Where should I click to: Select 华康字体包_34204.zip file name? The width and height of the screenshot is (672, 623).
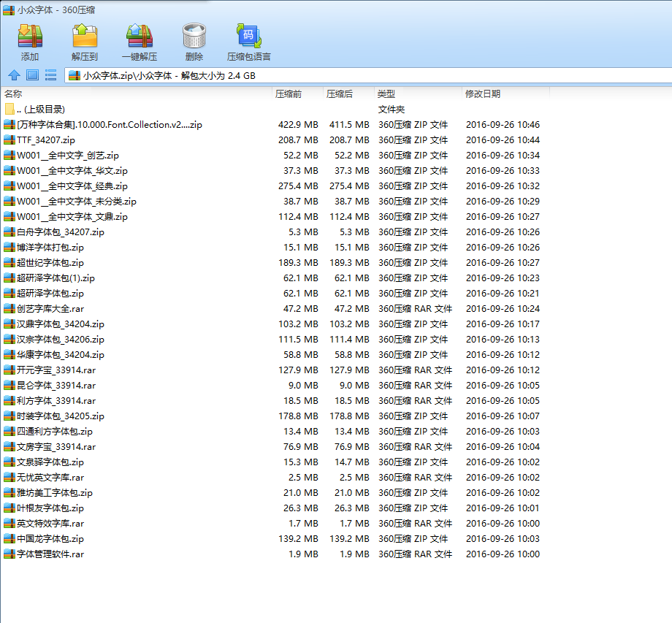[x=61, y=355]
